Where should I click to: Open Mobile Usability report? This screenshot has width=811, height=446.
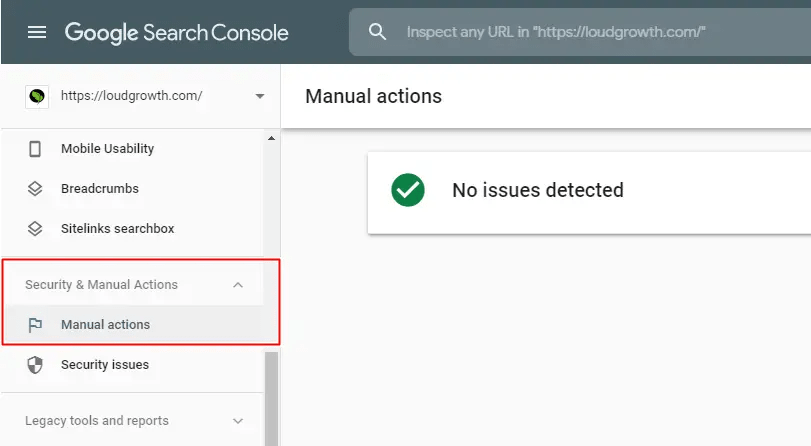pyautogui.click(x=108, y=148)
